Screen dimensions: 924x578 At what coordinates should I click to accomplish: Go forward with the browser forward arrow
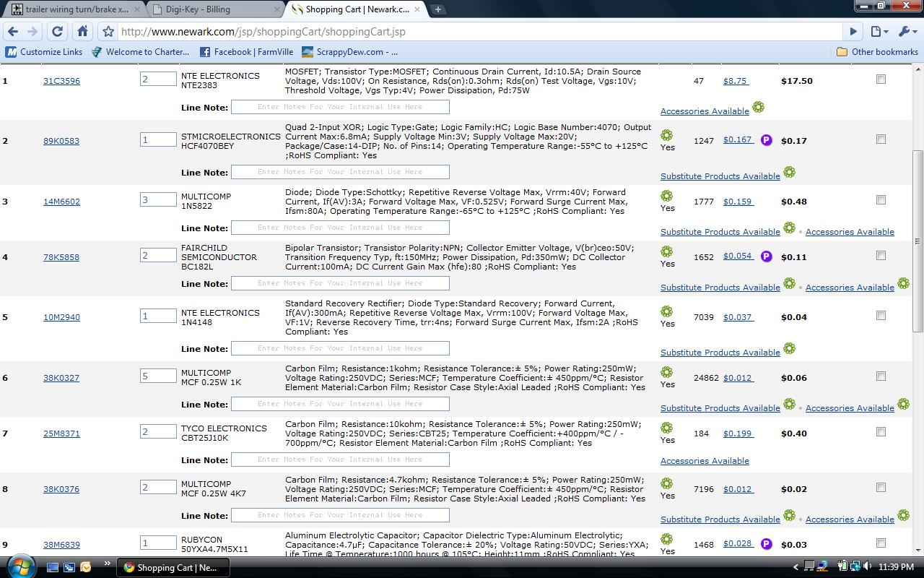point(32,32)
